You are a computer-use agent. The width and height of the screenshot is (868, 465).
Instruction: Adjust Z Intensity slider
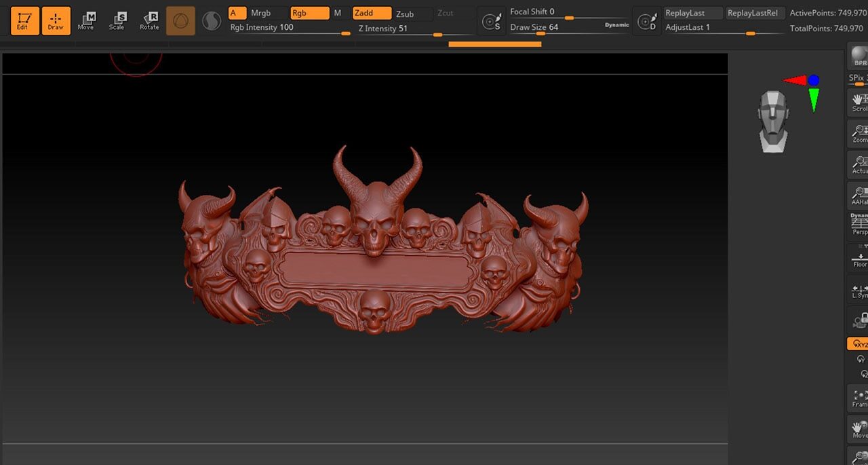[415, 29]
